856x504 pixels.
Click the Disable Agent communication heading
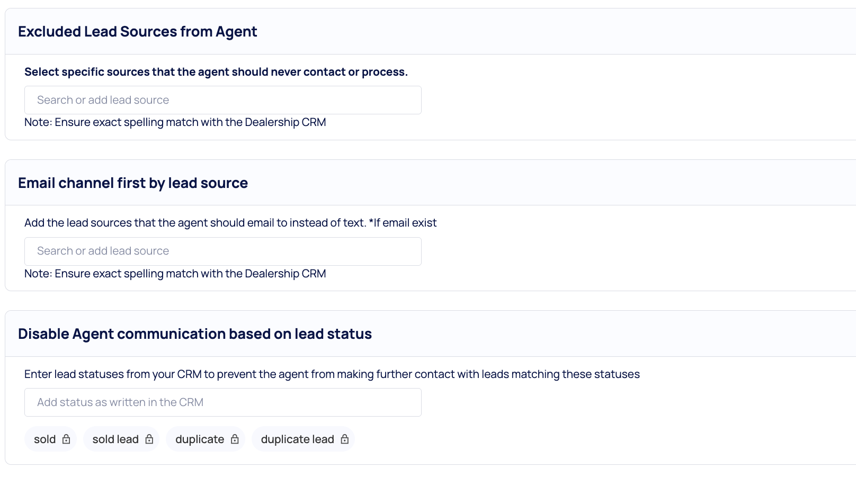pyautogui.click(x=195, y=334)
